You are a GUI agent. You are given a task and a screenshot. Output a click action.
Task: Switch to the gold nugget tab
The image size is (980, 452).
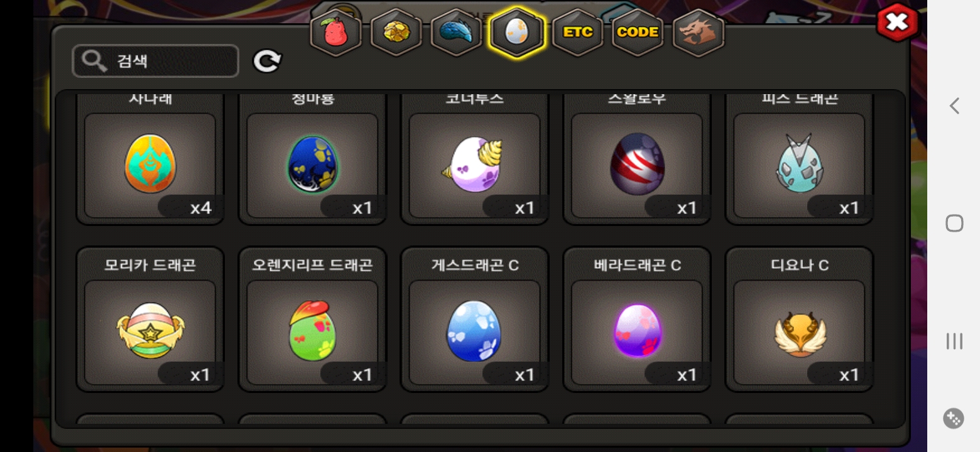coord(396,33)
